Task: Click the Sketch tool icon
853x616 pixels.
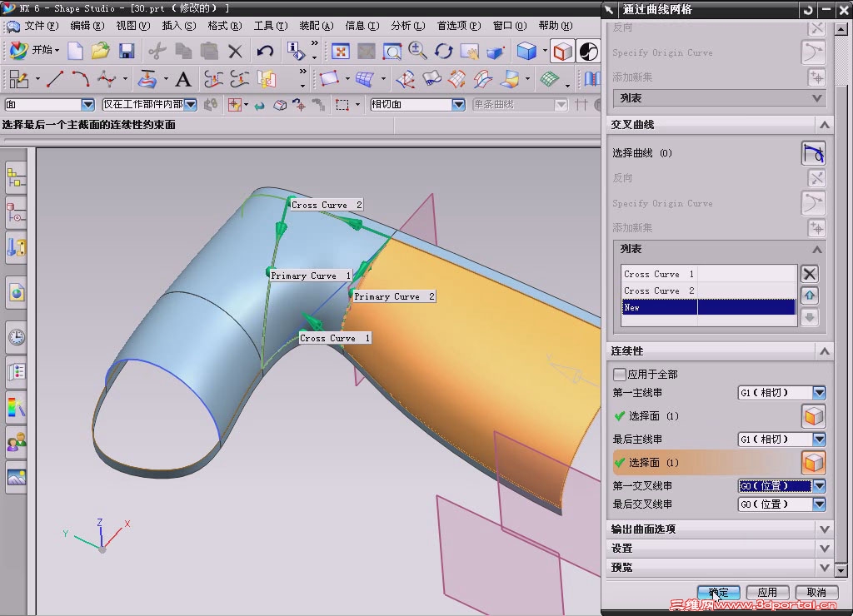Action: tap(18, 79)
